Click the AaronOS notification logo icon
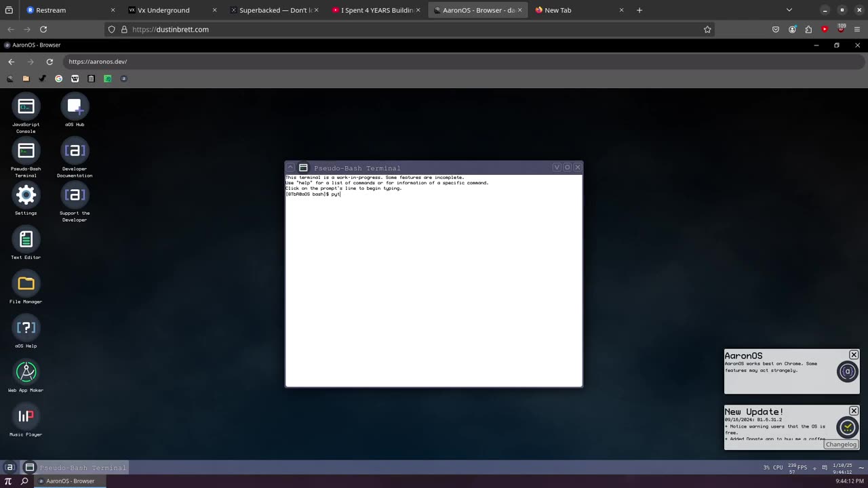868x488 pixels. pyautogui.click(x=847, y=371)
